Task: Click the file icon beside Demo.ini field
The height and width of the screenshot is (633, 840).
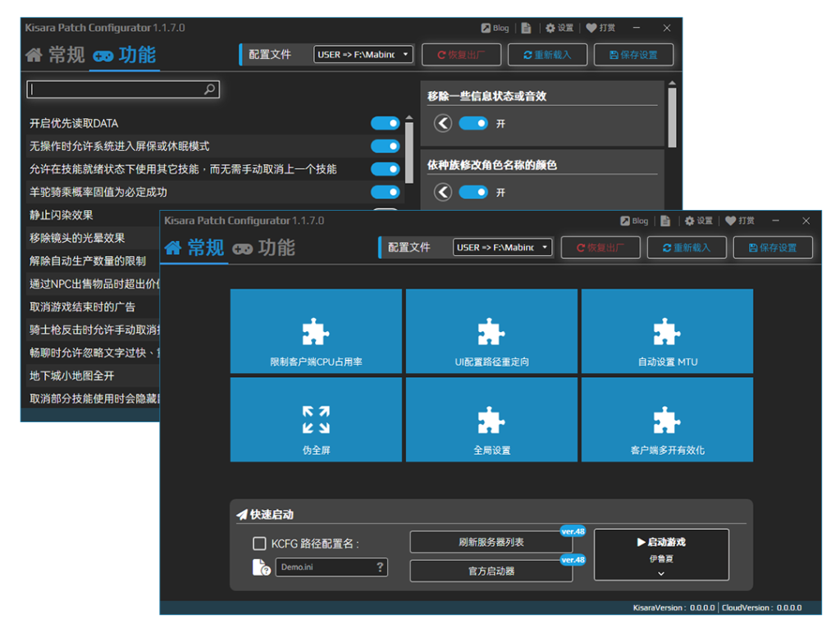Action: 262,567
